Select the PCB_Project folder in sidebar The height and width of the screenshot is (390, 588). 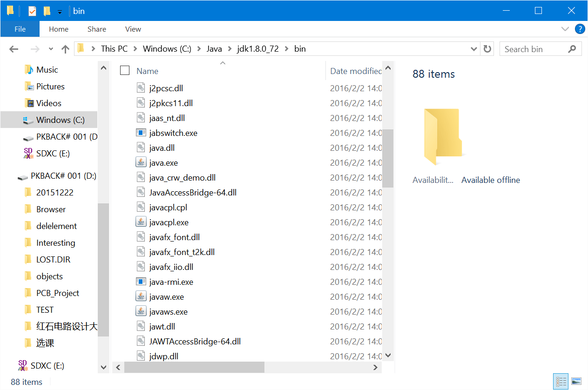point(58,293)
